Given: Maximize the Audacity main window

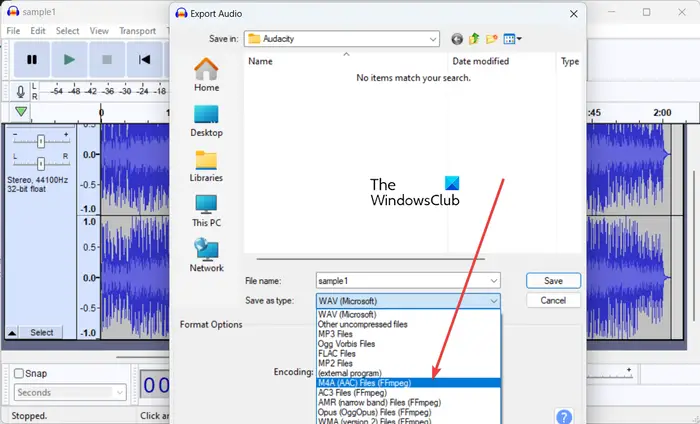Looking at the screenshot, I should click(646, 12).
